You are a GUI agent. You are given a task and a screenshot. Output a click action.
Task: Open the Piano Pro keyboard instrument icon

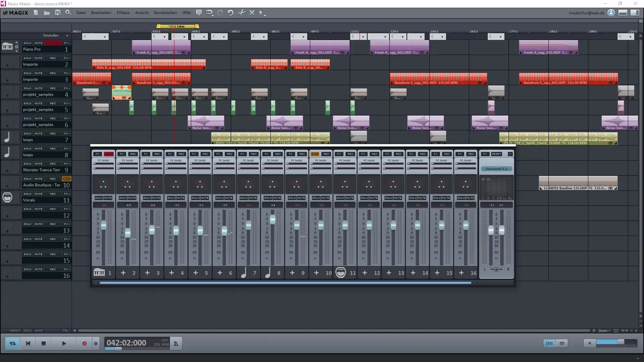[x=7, y=47]
